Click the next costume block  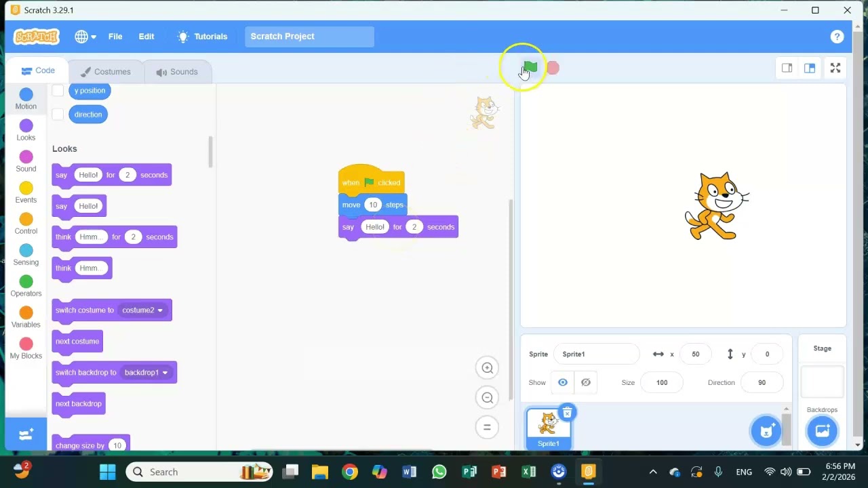(77, 342)
